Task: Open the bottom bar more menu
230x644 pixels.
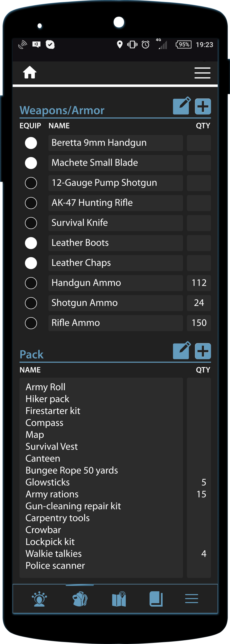Action: [191, 599]
